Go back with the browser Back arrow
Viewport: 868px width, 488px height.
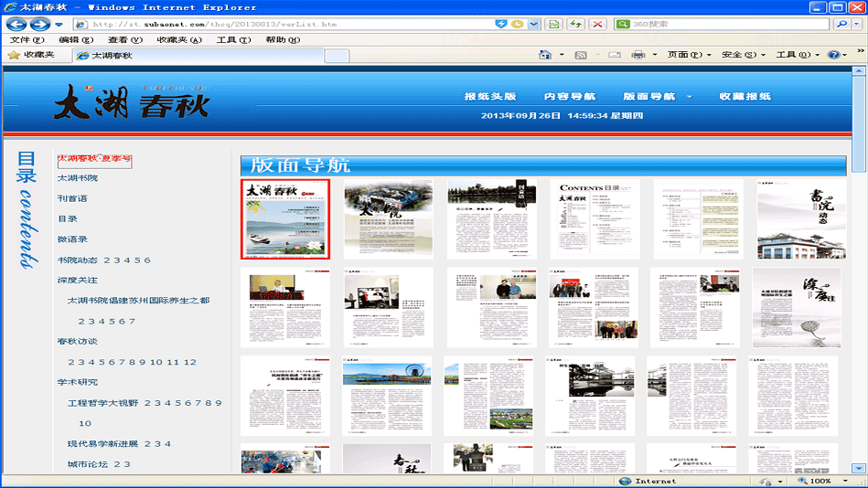[x=16, y=24]
